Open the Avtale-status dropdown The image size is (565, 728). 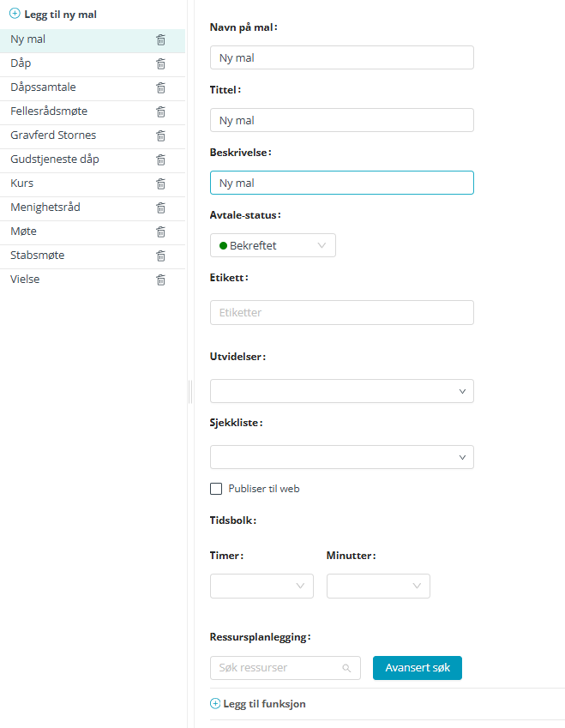click(273, 245)
